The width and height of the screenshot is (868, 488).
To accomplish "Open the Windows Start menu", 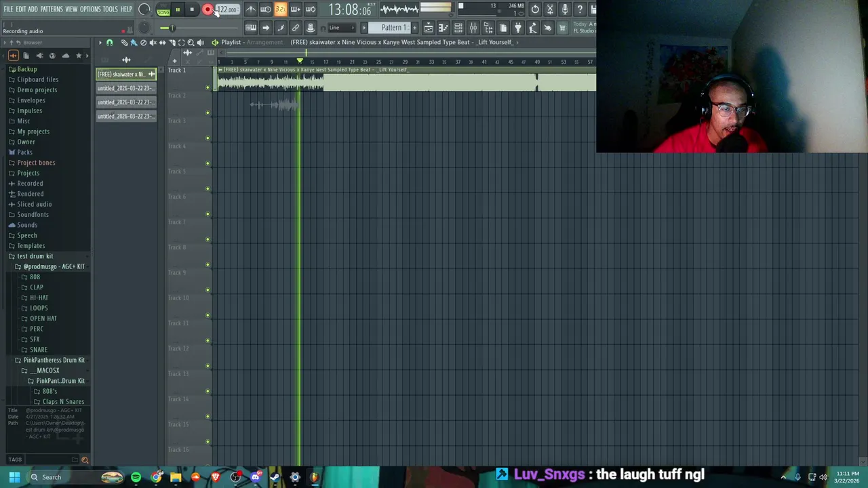I will (14, 477).
